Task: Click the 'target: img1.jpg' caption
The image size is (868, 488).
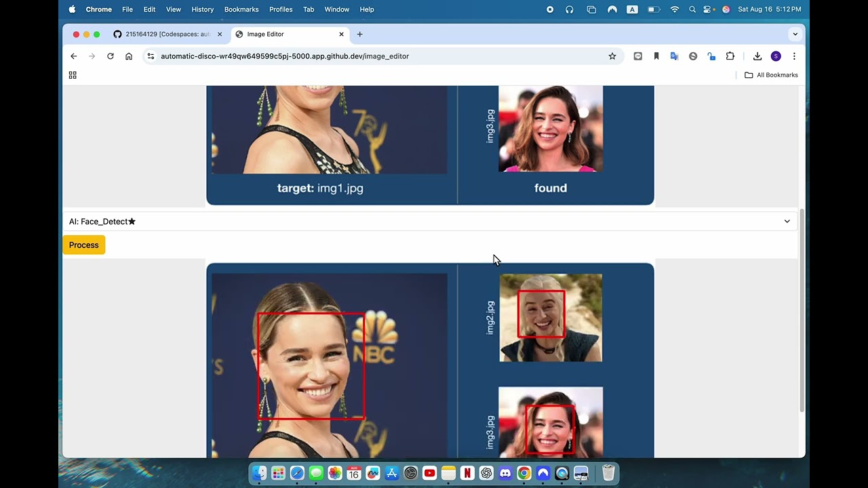Action: click(x=320, y=188)
